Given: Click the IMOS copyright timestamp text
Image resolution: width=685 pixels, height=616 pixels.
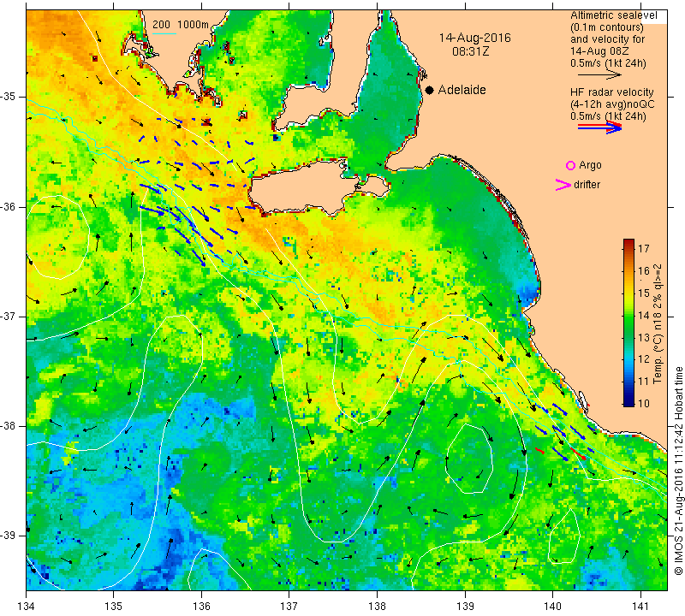Looking at the screenshot, I should click(x=678, y=471).
